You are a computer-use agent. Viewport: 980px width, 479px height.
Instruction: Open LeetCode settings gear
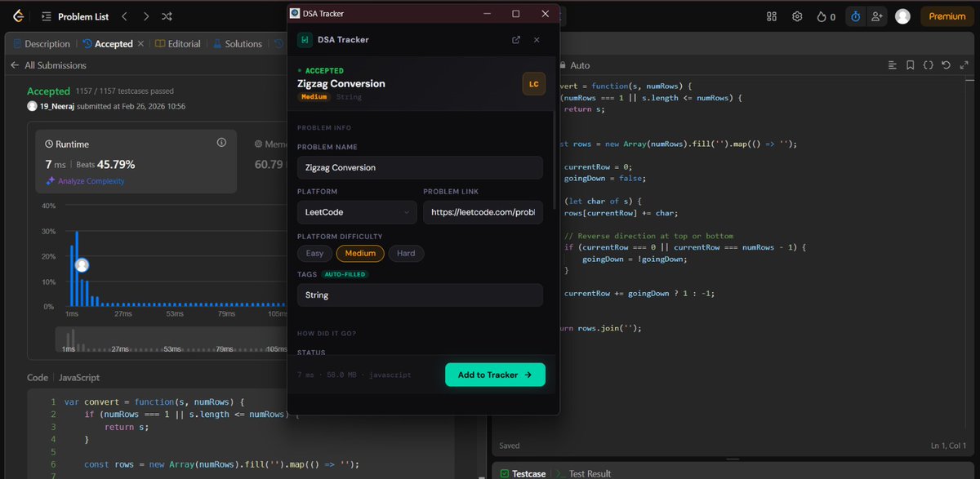pos(798,16)
